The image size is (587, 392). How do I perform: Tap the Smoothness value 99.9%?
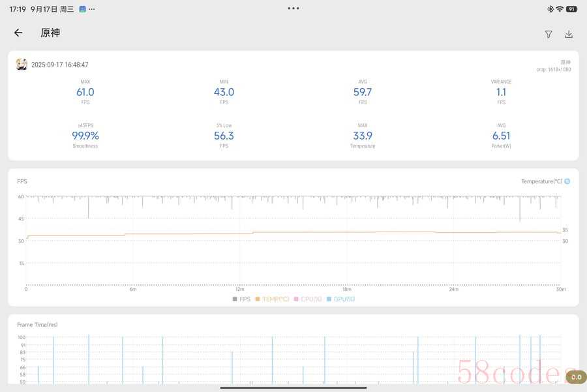85,136
